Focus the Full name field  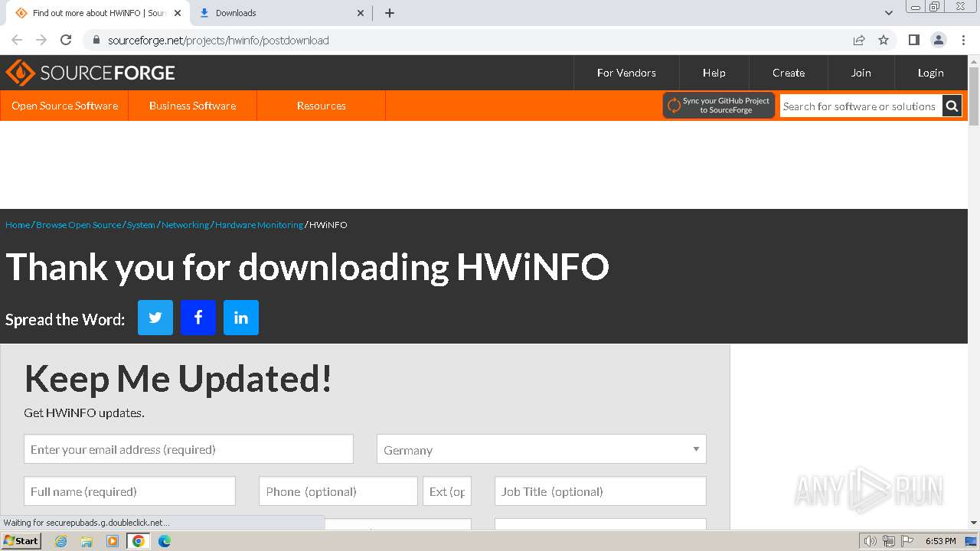[129, 491]
